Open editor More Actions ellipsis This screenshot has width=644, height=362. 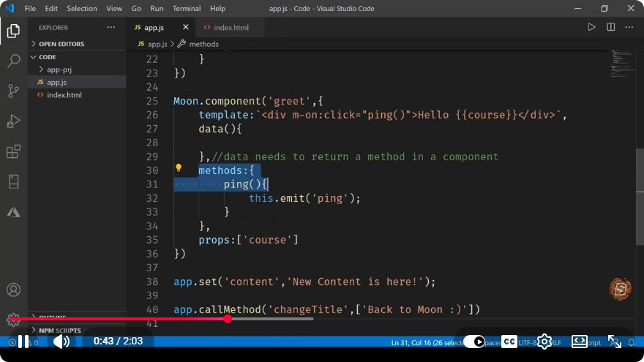(629, 27)
